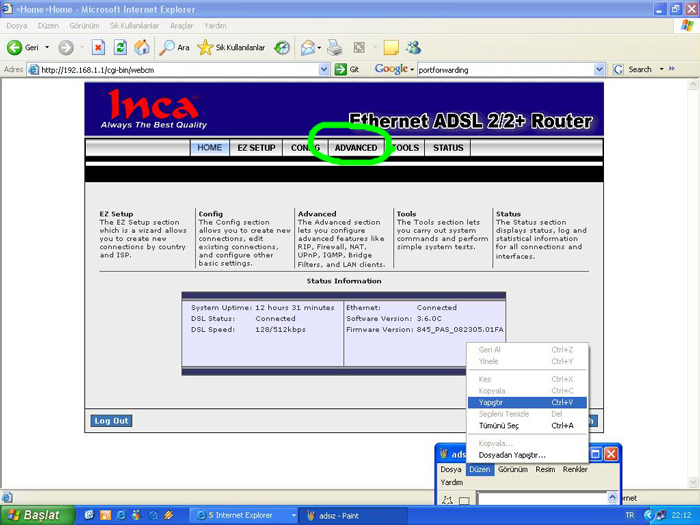Click the Google Search G icon
Image resolution: width=700 pixels, height=525 pixels.
618,70
